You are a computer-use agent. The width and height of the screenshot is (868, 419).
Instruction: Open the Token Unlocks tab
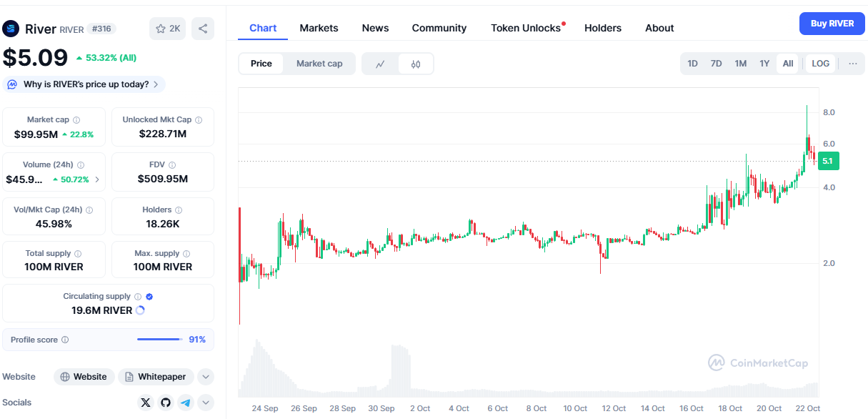pos(526,28)
